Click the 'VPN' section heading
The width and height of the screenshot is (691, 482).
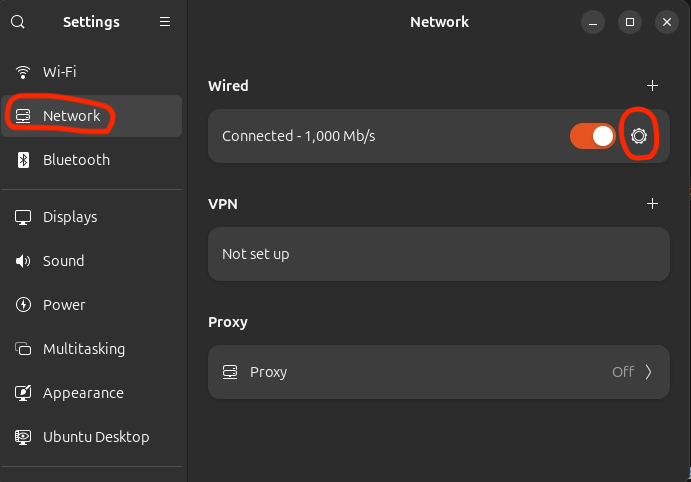(223, 204)
